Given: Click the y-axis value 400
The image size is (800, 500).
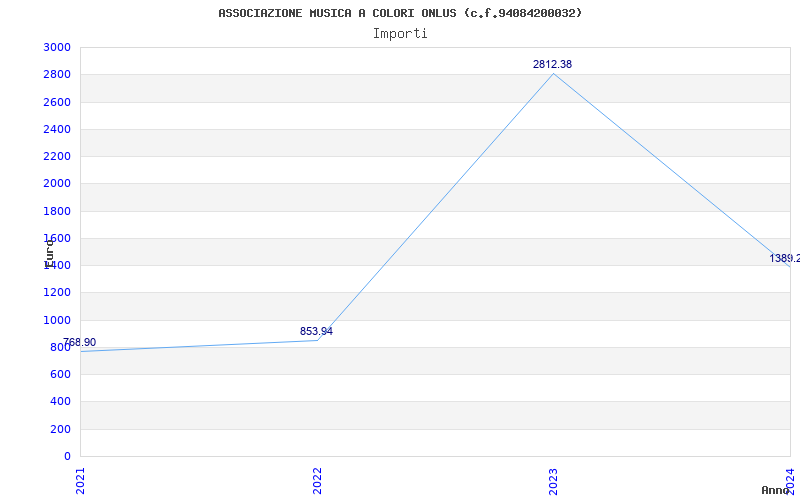Looking at the screenshot, I should 61,402.
